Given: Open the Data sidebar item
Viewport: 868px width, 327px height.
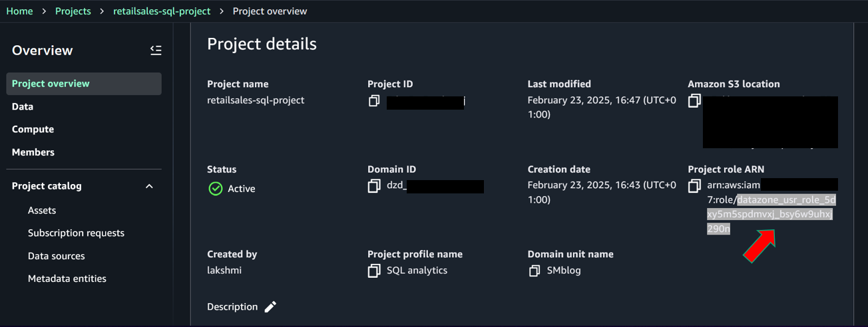Looking at the screenshot, I should click(23, 106).
